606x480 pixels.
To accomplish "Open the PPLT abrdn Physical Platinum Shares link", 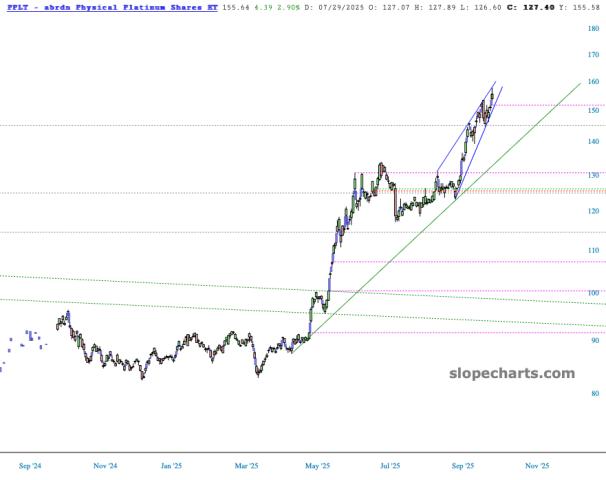I will click(112, 7).
